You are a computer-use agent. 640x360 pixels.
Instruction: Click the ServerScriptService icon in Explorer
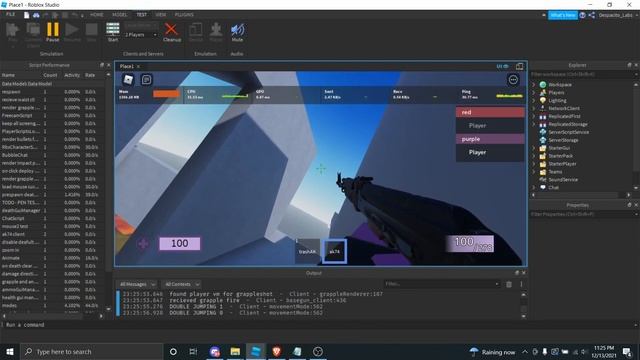(543, 132)
